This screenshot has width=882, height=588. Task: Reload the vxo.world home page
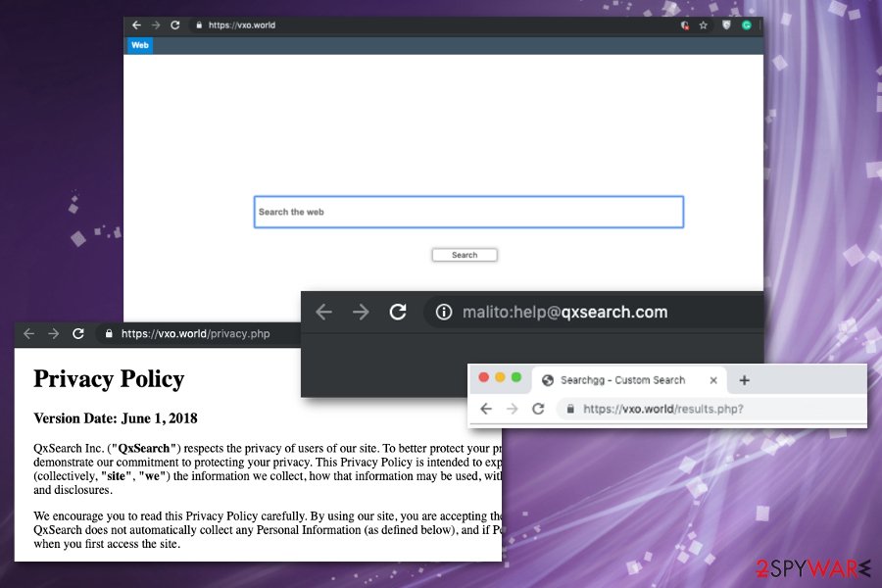[175, 25]
